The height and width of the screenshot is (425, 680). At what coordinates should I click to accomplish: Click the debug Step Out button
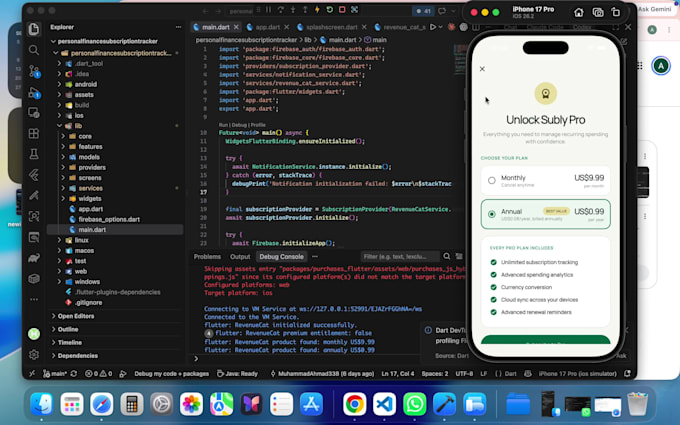click(305, 10)
